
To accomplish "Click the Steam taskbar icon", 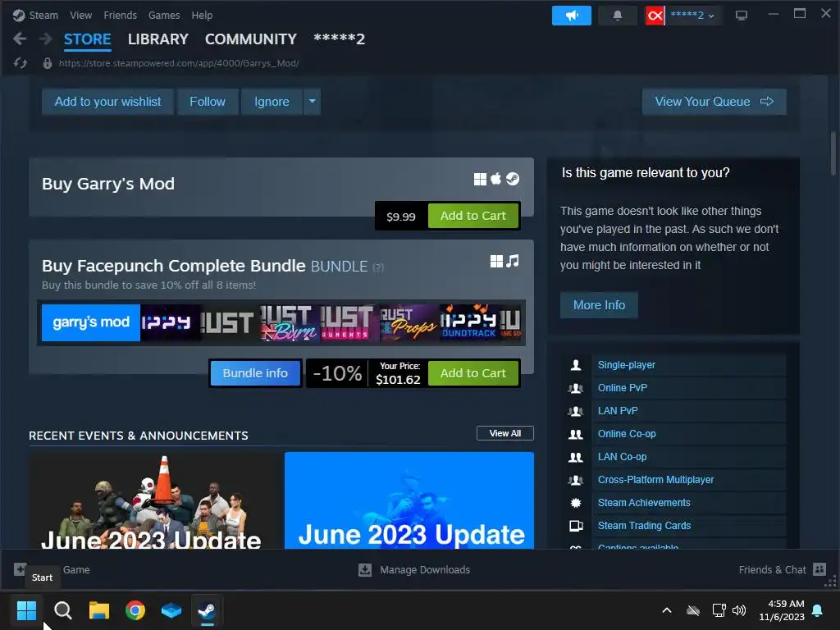I will 208,609.
